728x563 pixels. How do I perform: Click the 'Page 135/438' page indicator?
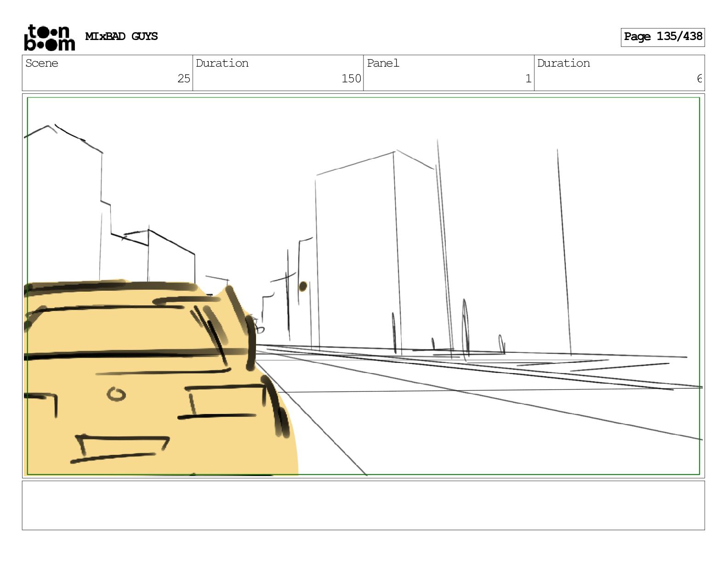coord(663,37)
